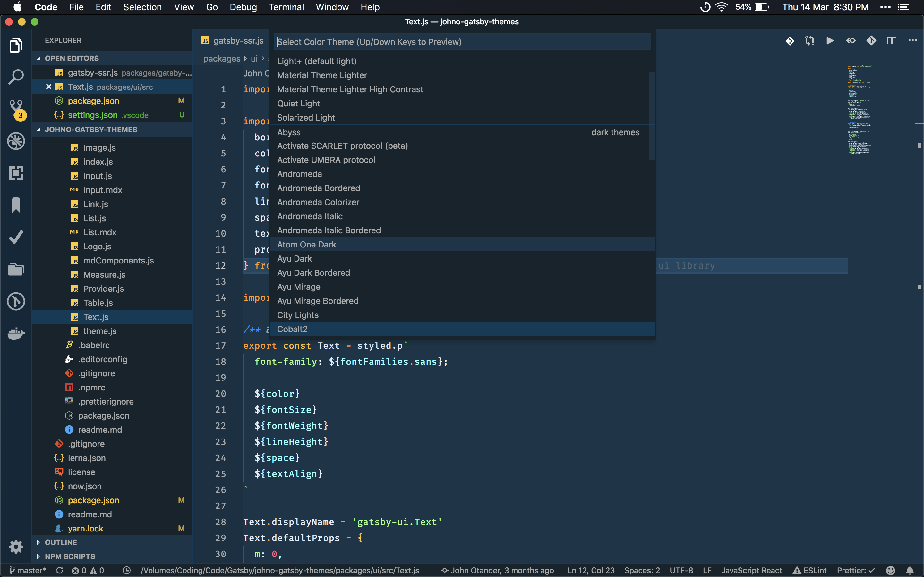Change indentation via Spaces: 2 in status bar
The image size is (924, 577).
(642, 570)
